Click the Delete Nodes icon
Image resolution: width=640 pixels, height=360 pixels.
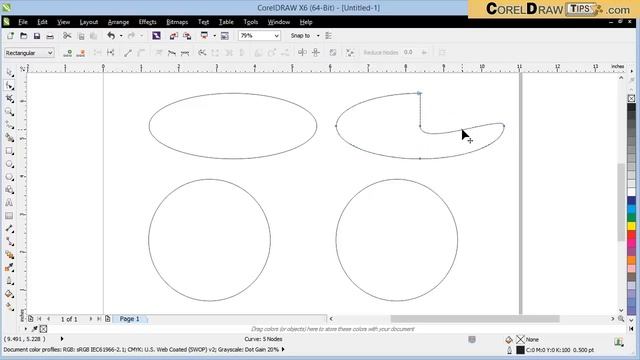[81, 53]
